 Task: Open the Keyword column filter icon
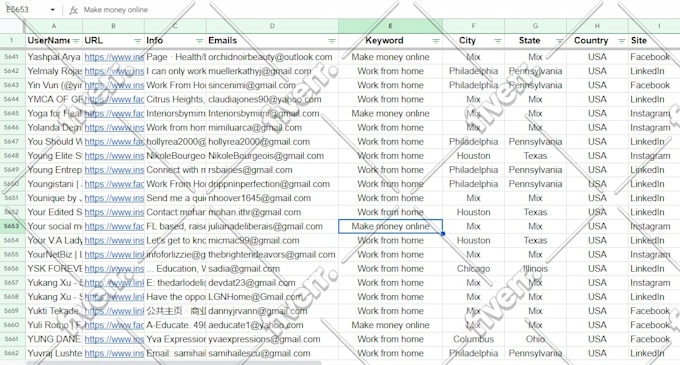[x=436, y=41]
